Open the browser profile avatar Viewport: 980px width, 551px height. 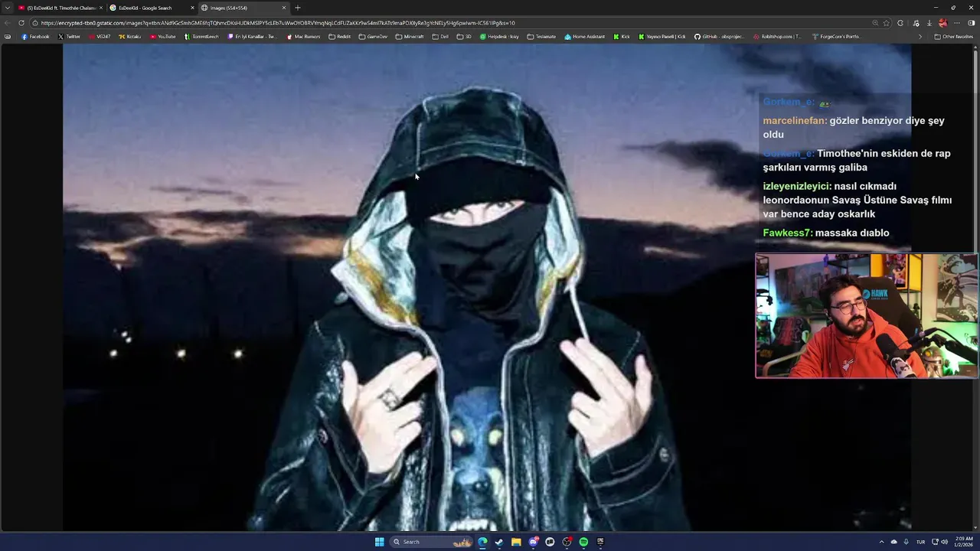point(943,23)
